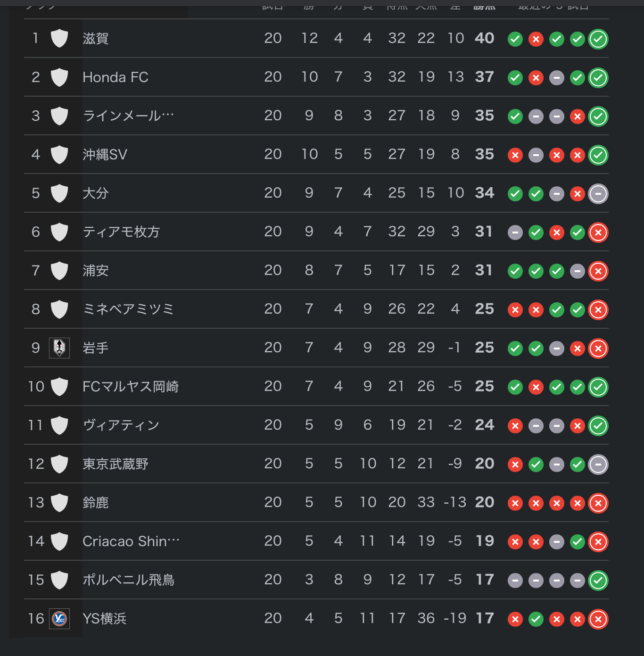The width and height of the screenshot is (644, 656).
Task: Click the shield crest beside 滋賀
Action: click(x=59, y=38)
